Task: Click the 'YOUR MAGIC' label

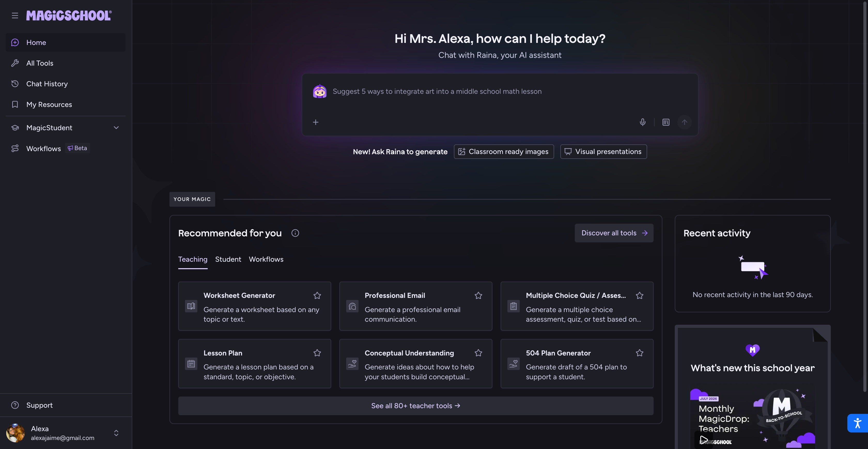Action: coord(192,199)
